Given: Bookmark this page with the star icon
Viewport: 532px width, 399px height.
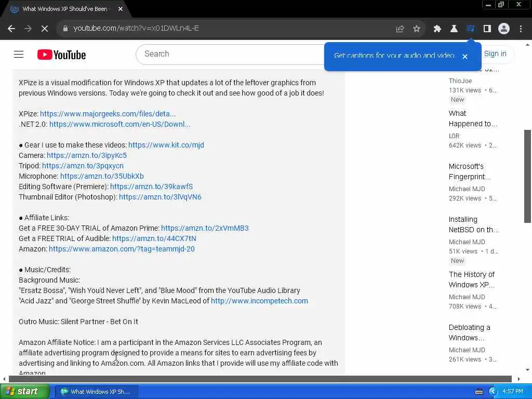Looking at the screenshot, I should tap(417, 29).
